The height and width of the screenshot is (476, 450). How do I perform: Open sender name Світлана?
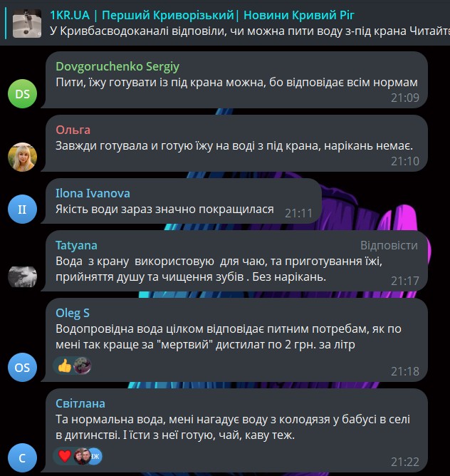(x=80, y=403)
